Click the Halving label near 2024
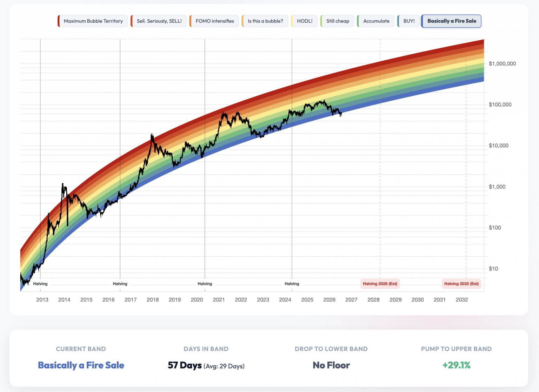Screen dimensions: 539x392 coord(292,284)
